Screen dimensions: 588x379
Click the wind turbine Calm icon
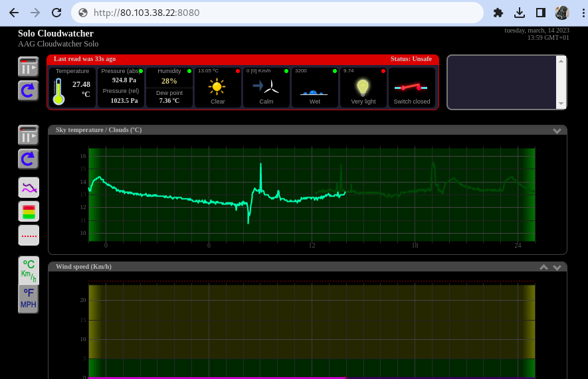266,86
